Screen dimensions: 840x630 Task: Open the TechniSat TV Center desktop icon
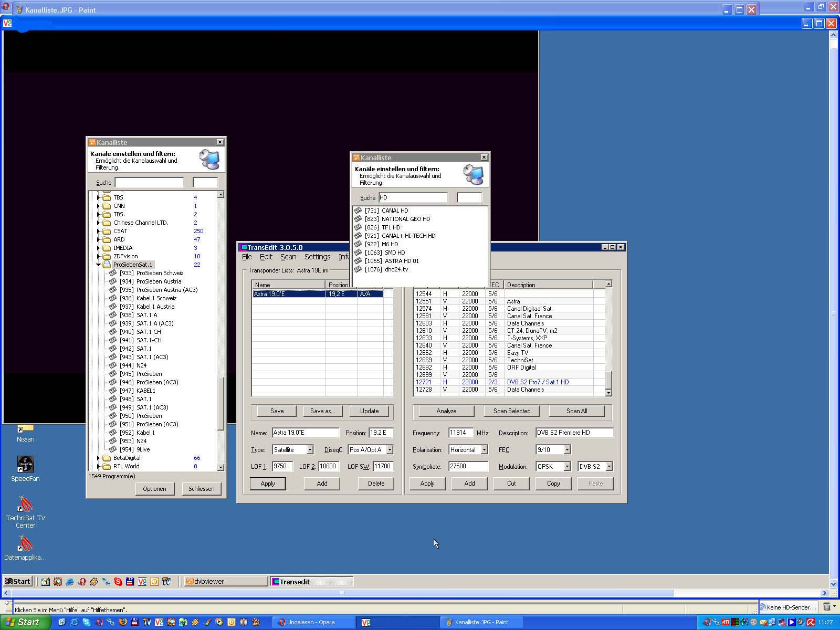pos(25,503)
